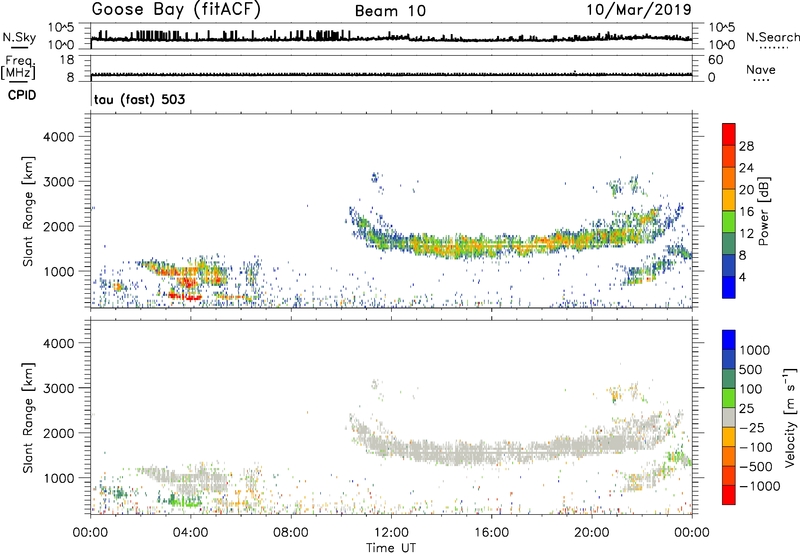The height and width of the screenshot is (554, 800).
Task: Click the '12:00' time tick label
Action: click(x=391, y=533)
